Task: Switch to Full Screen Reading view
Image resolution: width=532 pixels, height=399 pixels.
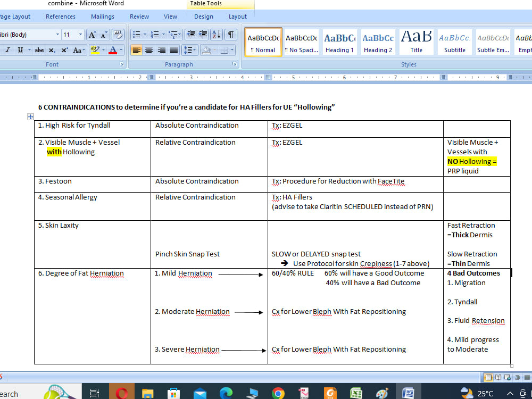Action: coord(498,377)
